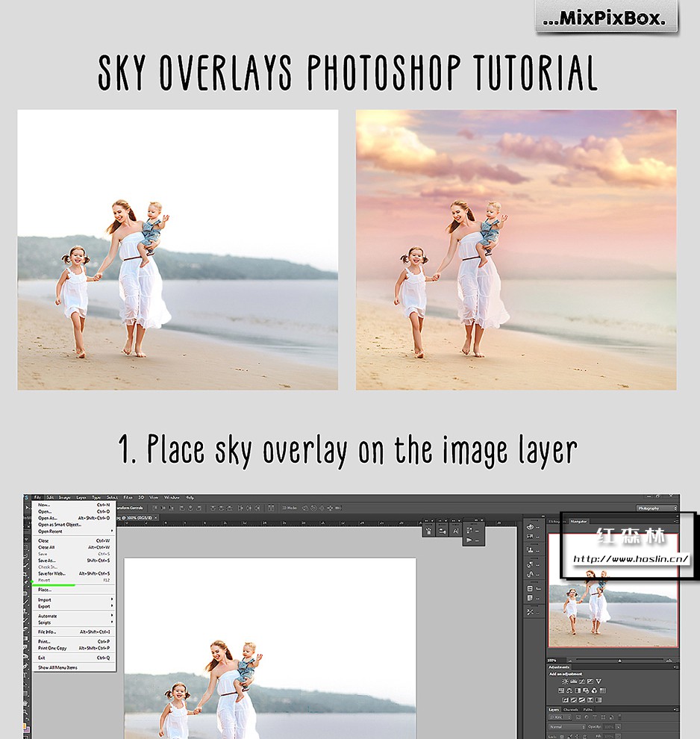Screen dimensions: 700x739
Task: Choose Show All Menu Items
Action: tap(73, 667)
